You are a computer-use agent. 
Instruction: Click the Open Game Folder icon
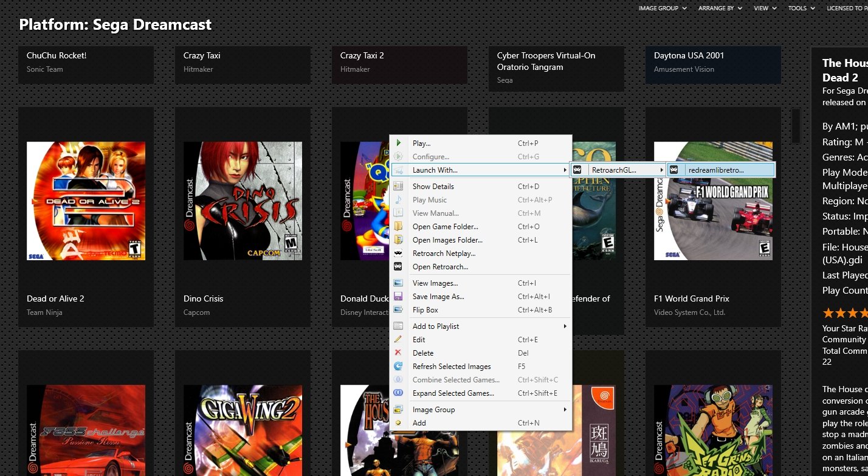click(x=398, y=226)
